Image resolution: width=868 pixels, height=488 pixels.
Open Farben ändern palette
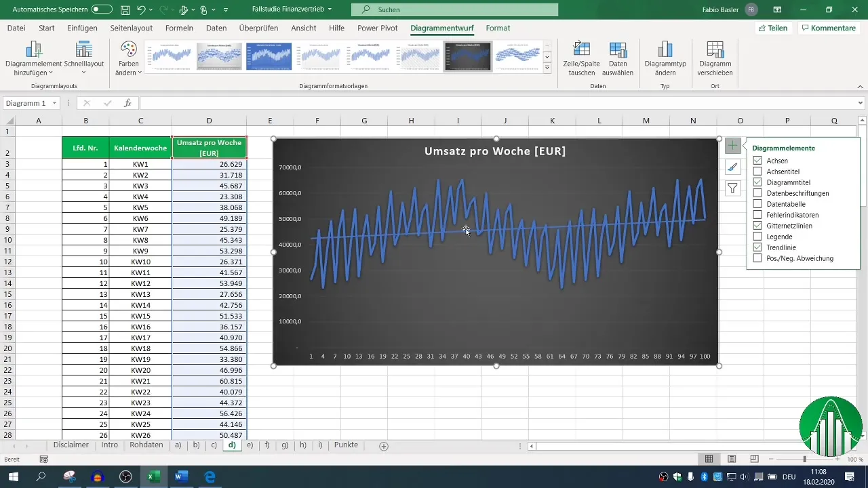tap(128, 59)
